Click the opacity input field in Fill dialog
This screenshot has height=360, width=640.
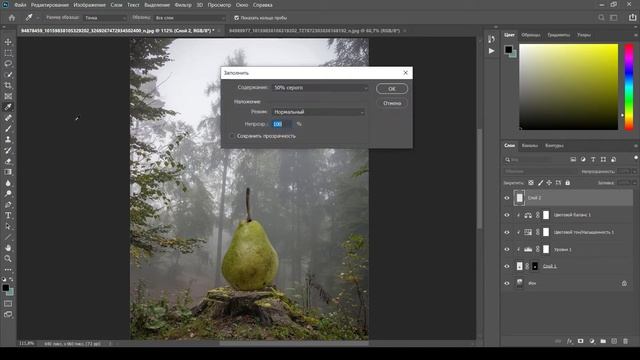(282, 124)
